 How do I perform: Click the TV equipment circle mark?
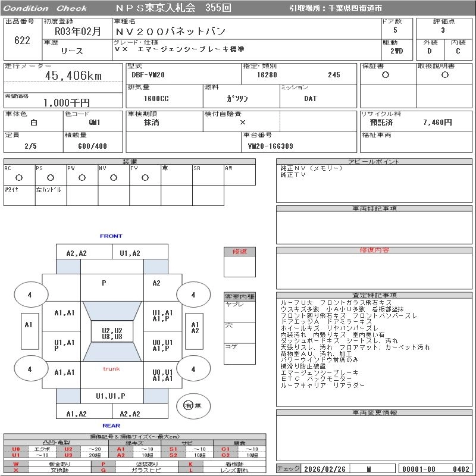[145, 178]
